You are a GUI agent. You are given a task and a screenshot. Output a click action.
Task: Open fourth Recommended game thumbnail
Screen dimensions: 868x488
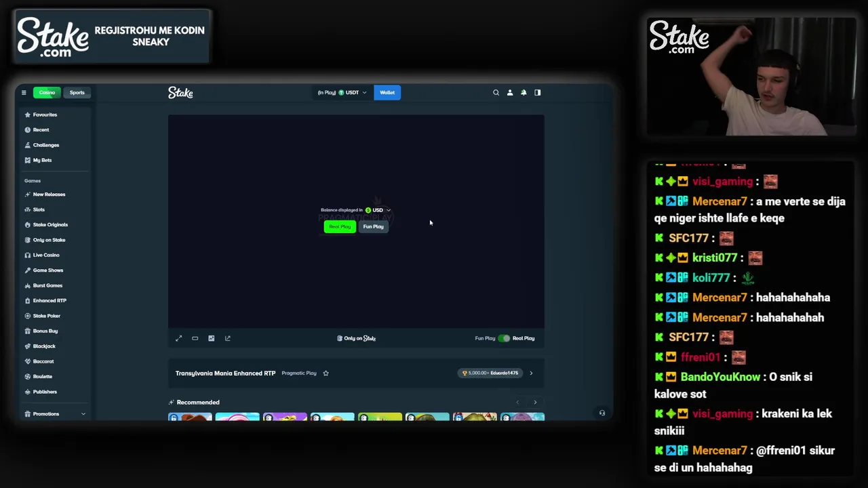pyautogui.click(x=332, y=417)
